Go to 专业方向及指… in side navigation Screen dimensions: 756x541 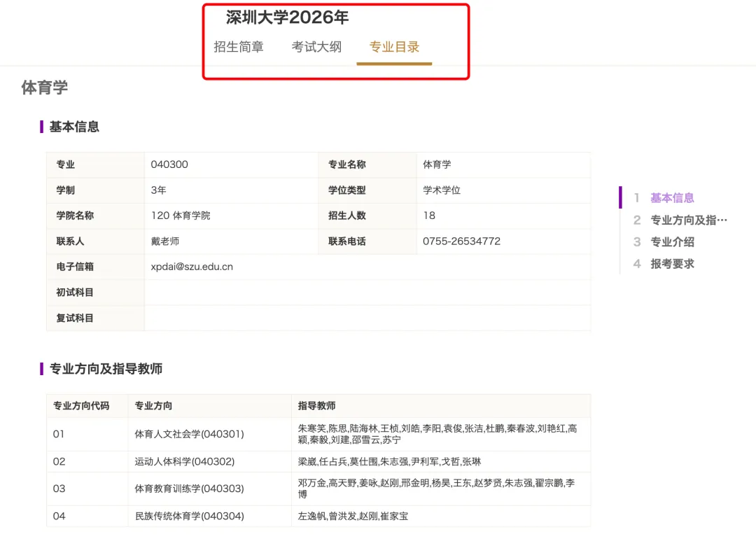[x=689, y=220]
